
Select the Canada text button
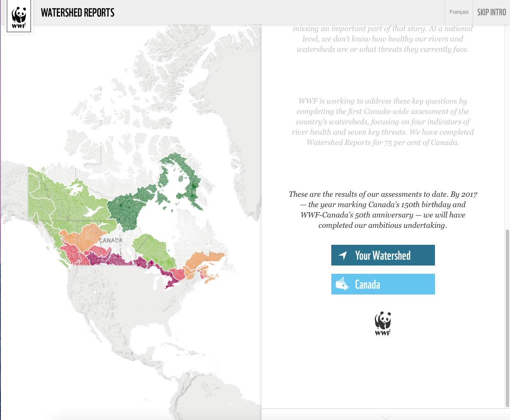click(367, 285)
